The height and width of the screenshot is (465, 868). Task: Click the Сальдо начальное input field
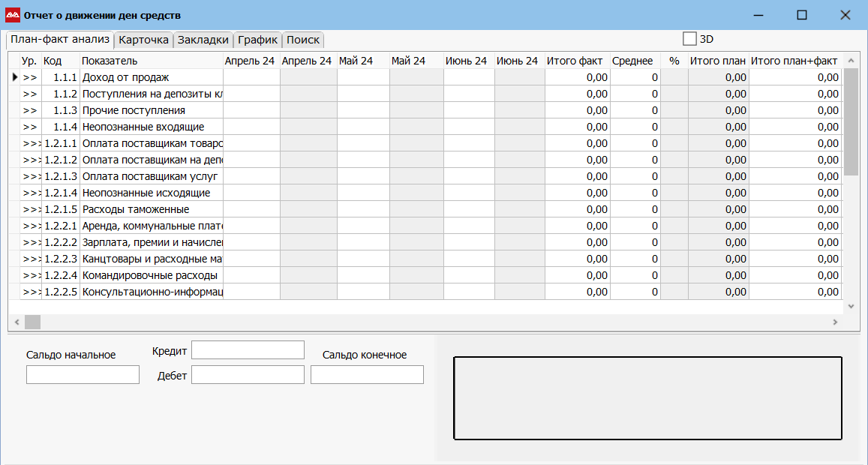(x=83, y=375)
